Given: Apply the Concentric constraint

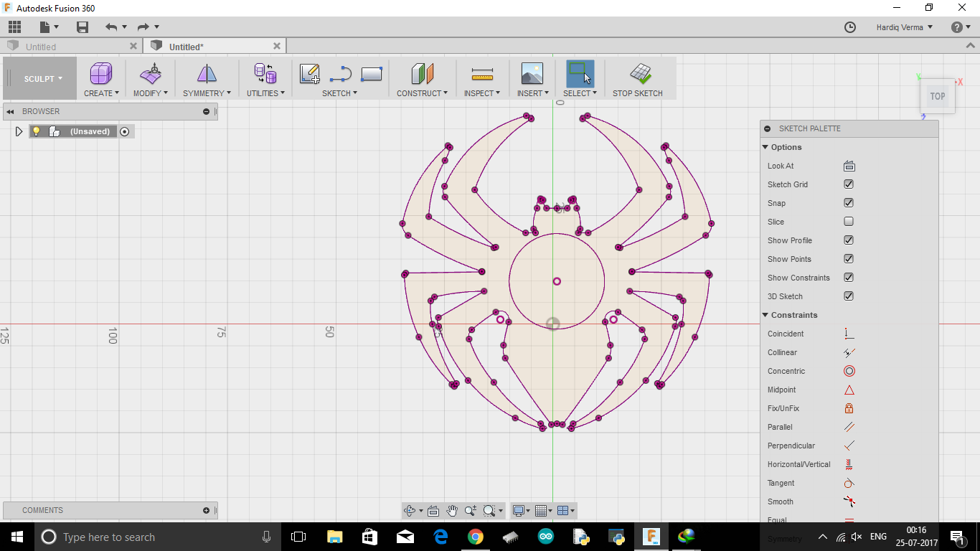Looking at the screenshot, I should point(849,371).
